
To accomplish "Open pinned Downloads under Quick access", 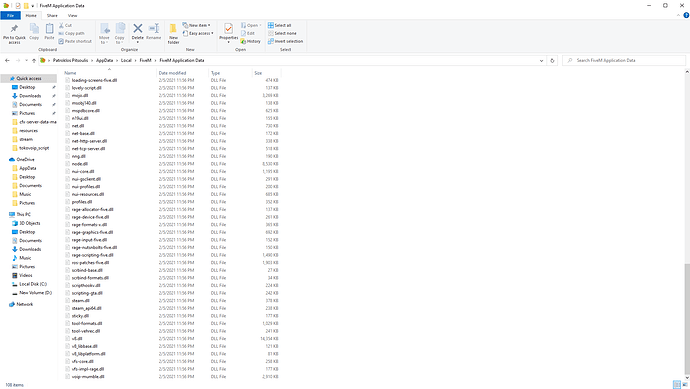I will pos(30,95).
